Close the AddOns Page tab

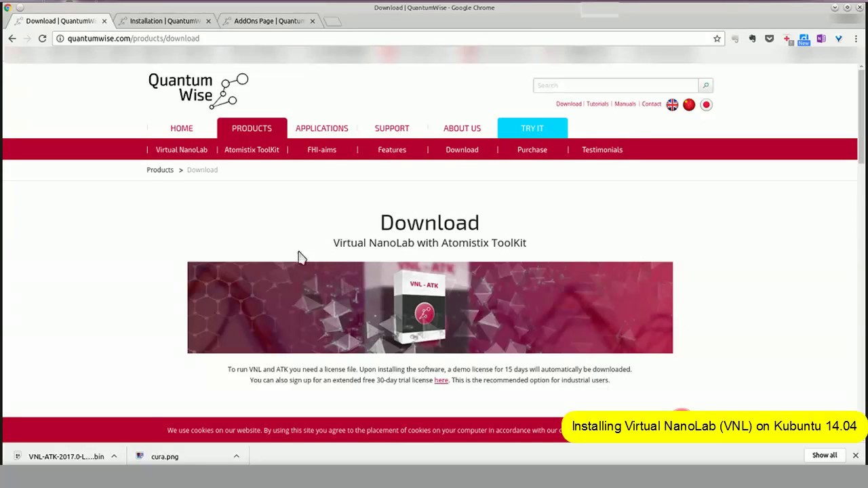(x=312, y=21)
